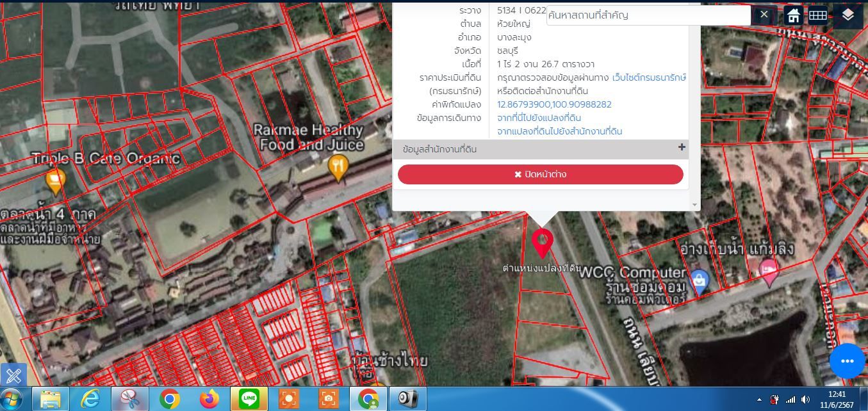Open the map layers stack icon

[x=848, y=15]
